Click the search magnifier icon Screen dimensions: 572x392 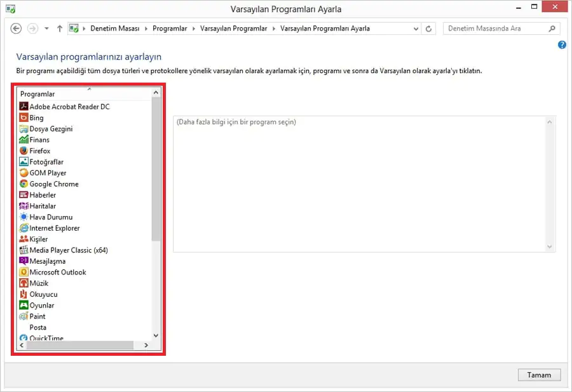tap(552, 29)
